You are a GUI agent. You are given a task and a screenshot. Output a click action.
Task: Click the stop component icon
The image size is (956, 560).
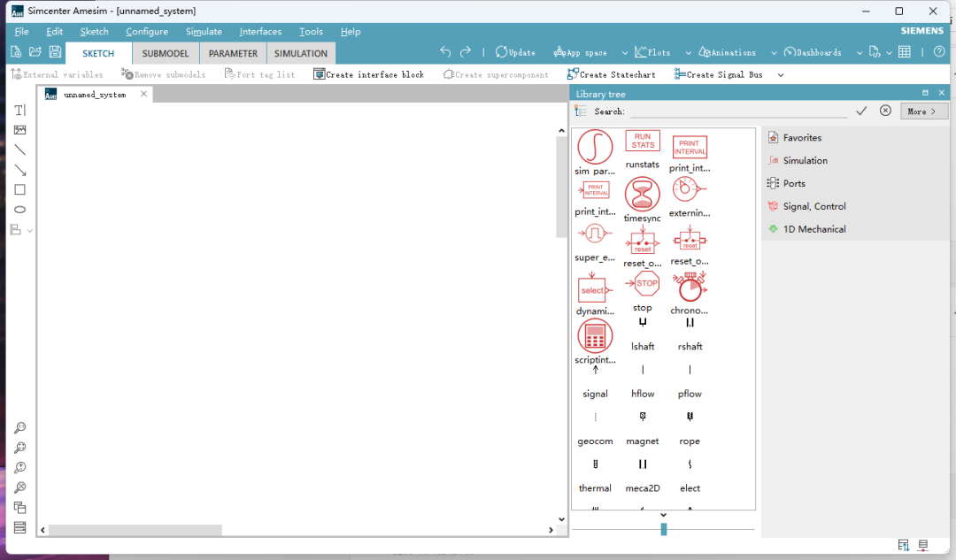coord(643,284)
